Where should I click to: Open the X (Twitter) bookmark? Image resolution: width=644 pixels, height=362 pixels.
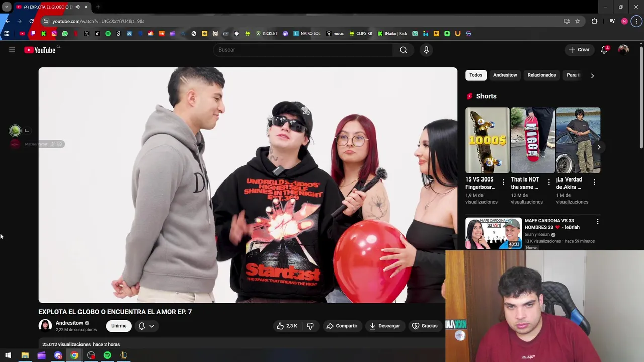pos(87,34)
